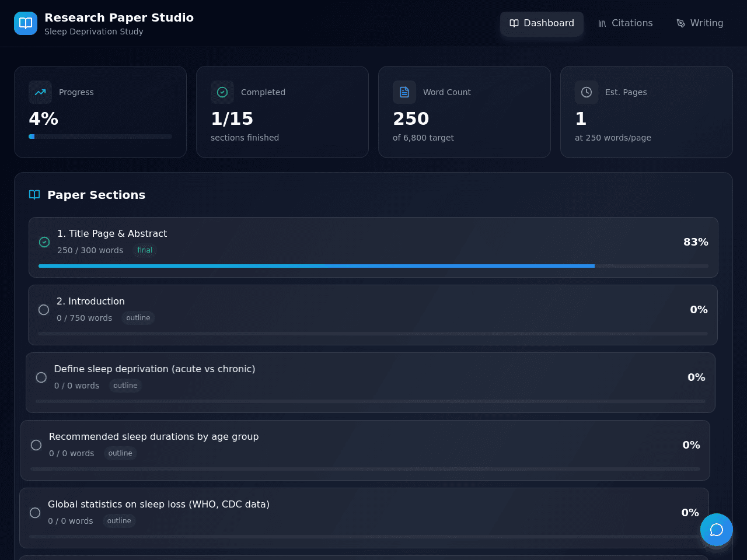Click the Introduction 'outline' status tag

click(138, 318)
